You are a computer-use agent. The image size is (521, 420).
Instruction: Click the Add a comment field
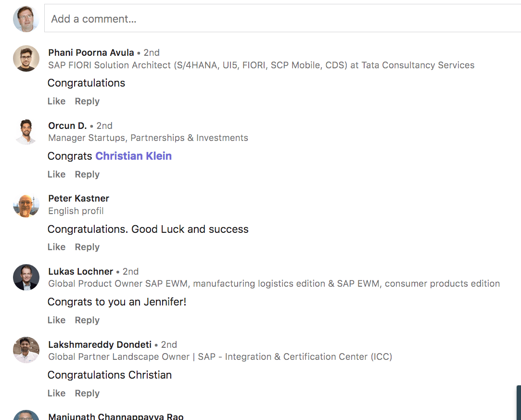point(283,19)
